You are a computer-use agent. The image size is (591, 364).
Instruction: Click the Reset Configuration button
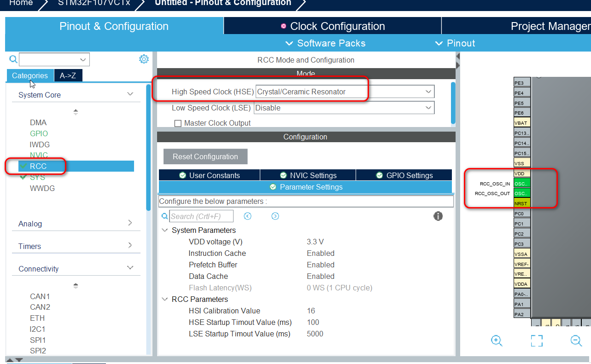coord(205,156)
